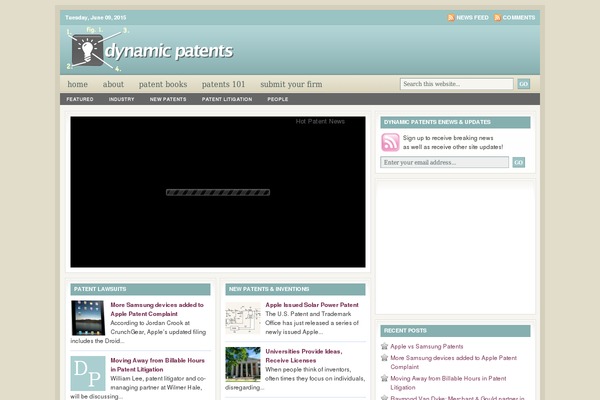This screenshot has height=400, width=600.
Task: Open Universities Provide Ideas article
Action: click(304, 356)
